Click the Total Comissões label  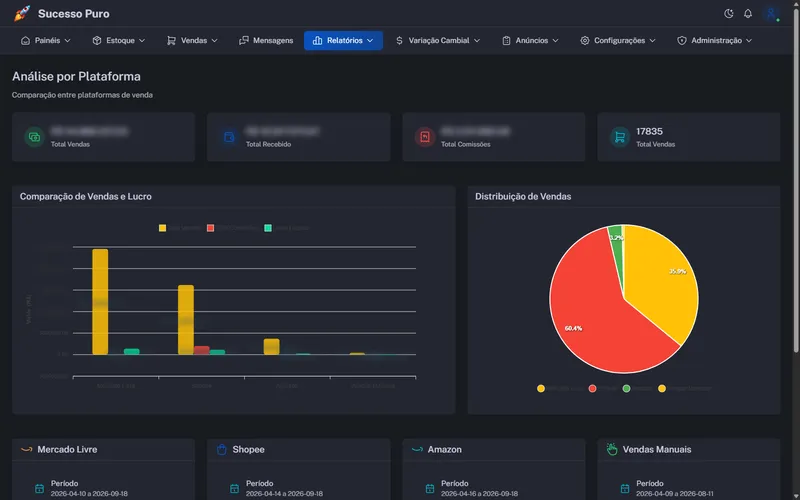[x=465, y=144]
